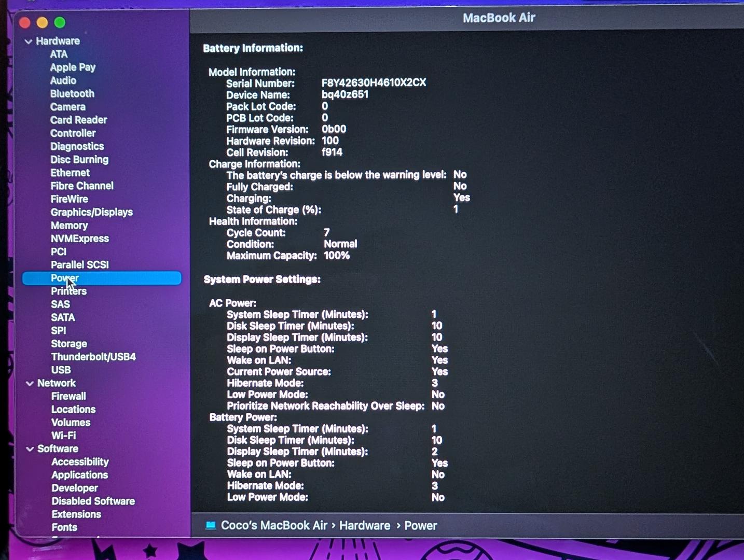Viewport: 744px width, 560px height.
Task: Select Developer under Software
Action: 75,488
